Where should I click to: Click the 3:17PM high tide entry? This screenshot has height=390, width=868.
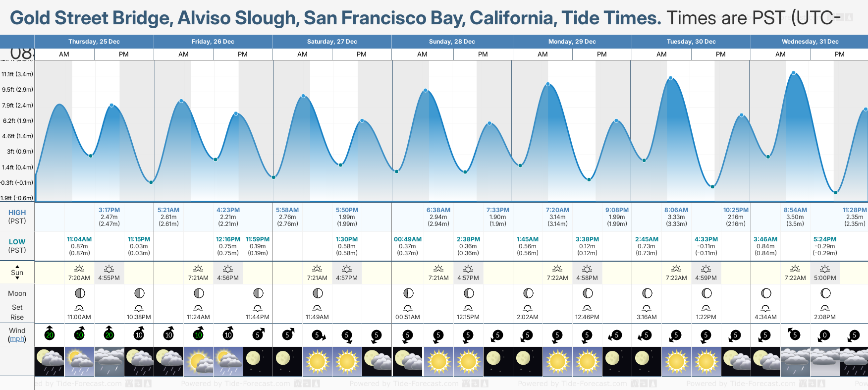[x=109, y=217]
